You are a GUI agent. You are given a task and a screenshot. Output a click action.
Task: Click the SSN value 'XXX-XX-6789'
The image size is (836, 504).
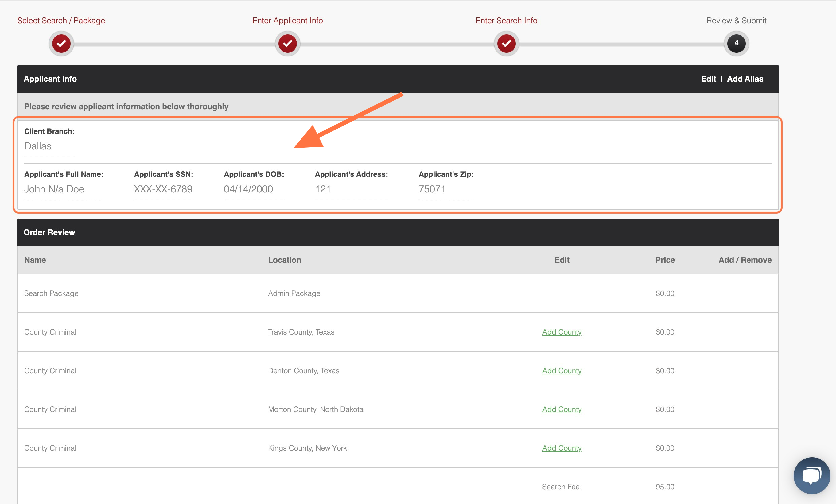click(x=163, y=189)
